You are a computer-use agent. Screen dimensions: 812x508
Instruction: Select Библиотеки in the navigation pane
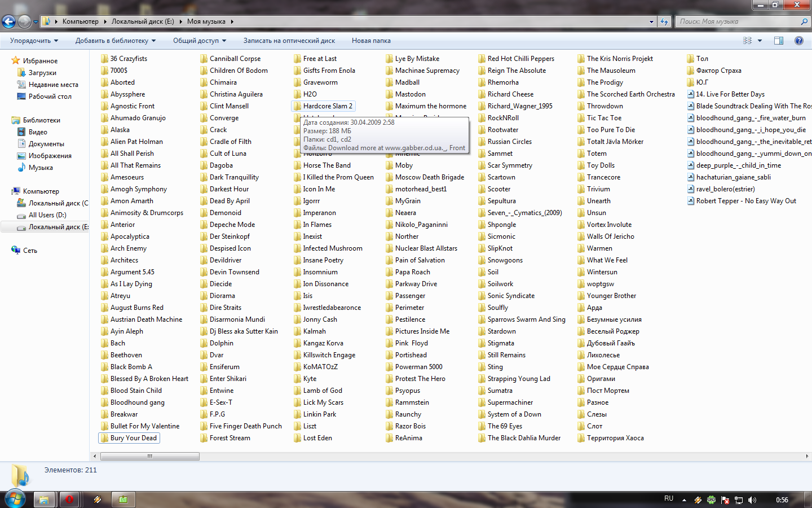coord(41,120)
